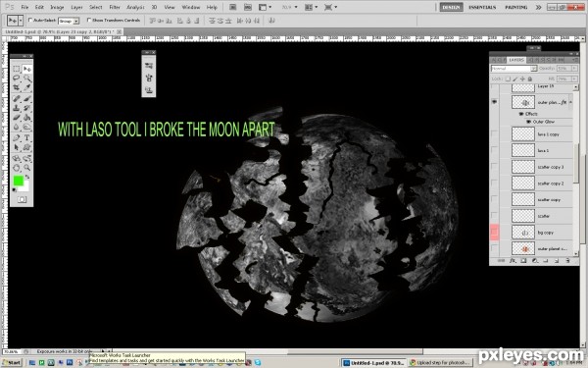This screenshot has height=368, width=588.
Task: Switch to the Layers panel tab
Action: [516, 60]
